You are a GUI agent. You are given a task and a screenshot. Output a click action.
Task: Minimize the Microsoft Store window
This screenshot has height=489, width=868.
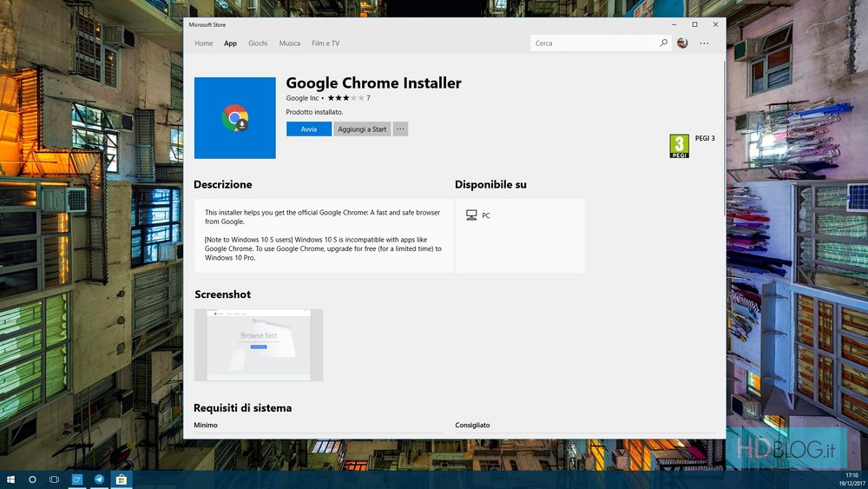click(674, 24)
